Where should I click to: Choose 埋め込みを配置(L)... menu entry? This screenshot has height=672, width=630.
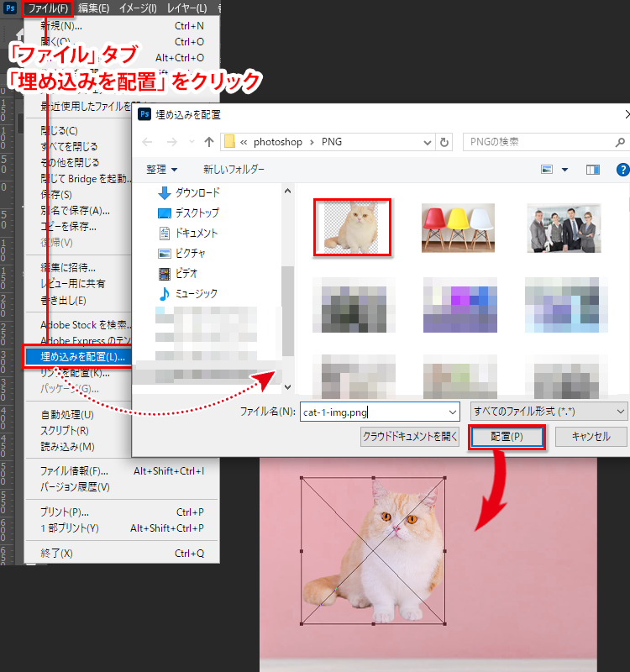78,356
